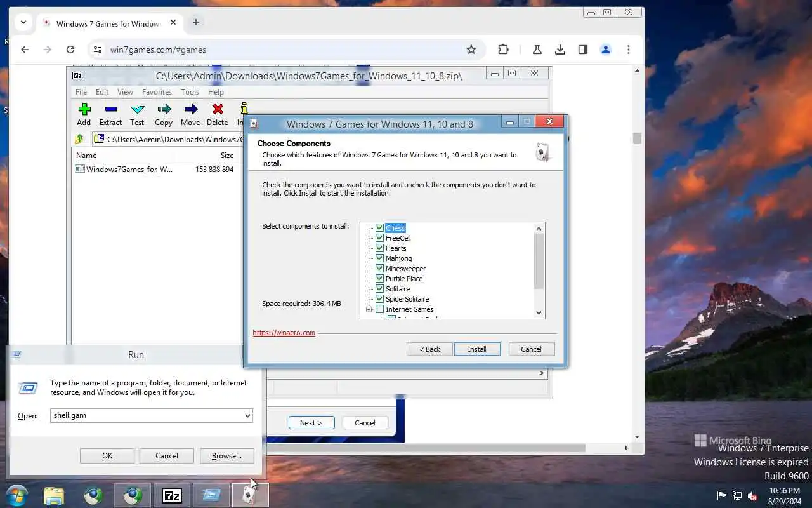Uncheck the Hearts component
The width and height of the screenshot is (812, 508).
coord(379,248)
